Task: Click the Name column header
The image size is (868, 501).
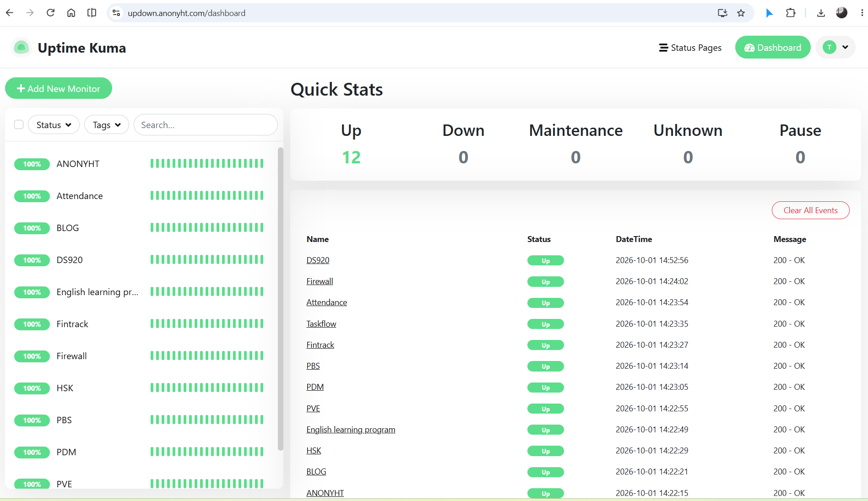Action: pos(318,239)
